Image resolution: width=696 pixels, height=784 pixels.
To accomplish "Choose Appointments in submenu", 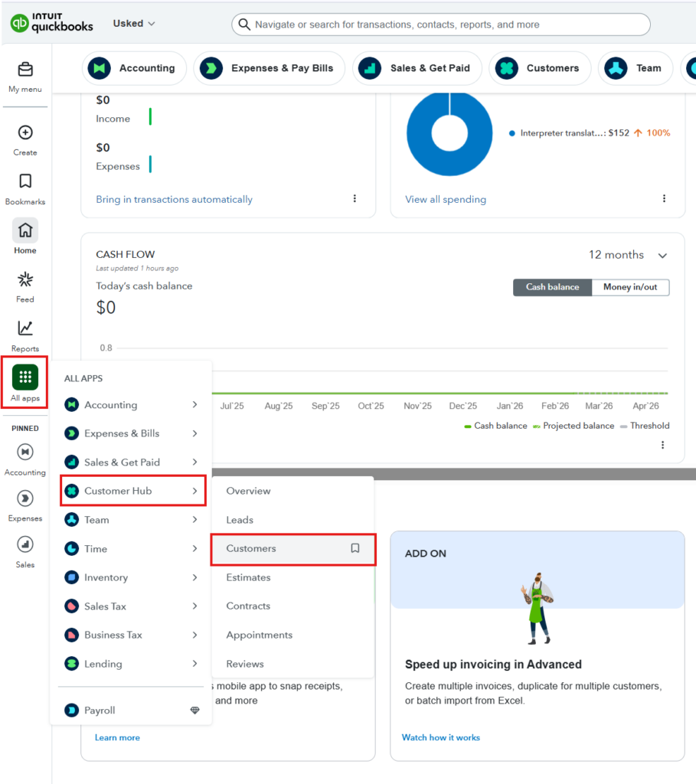I will 293,635.
